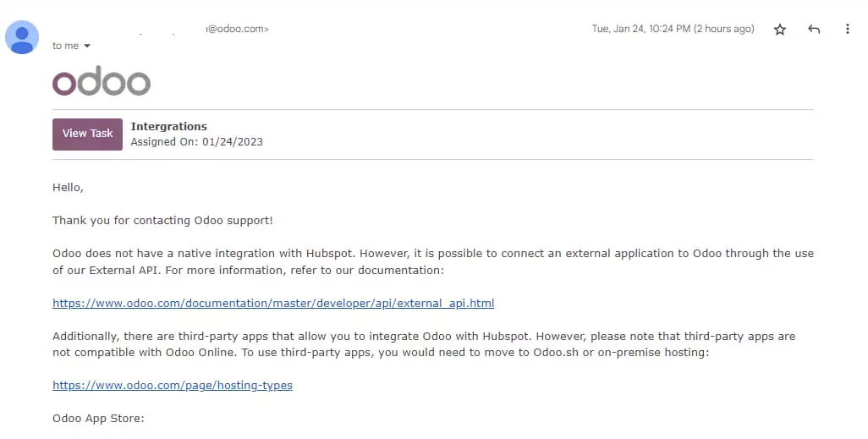868x439 pixels.
Task: Star this email from Odoo
Action: [x=780, y=30]
